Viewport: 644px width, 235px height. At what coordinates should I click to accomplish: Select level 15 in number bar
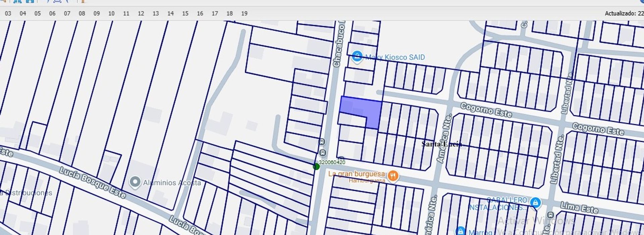185,13
